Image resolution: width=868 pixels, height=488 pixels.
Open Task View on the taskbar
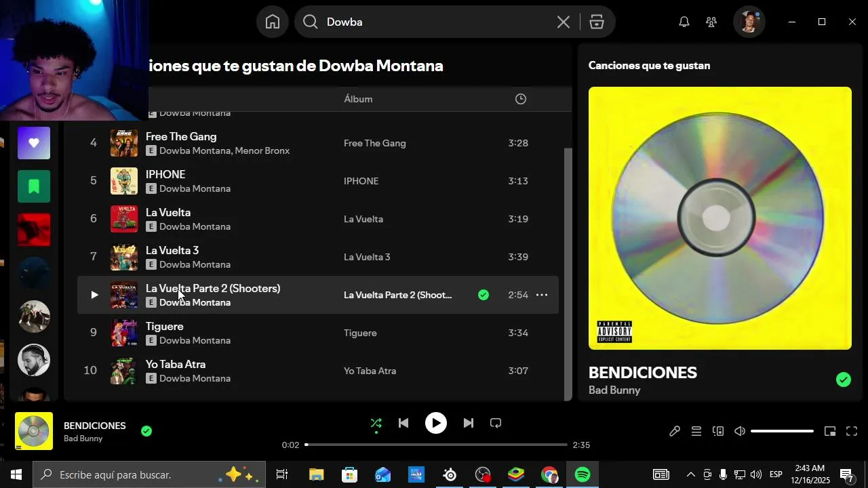tap(282, 474)
